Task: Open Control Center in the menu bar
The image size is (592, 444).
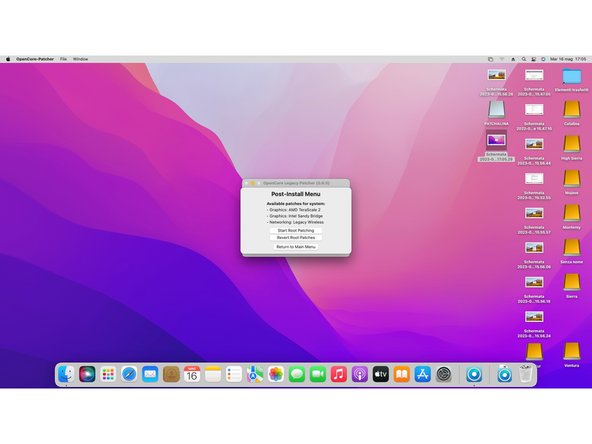Action: click(x=533, y=59)
